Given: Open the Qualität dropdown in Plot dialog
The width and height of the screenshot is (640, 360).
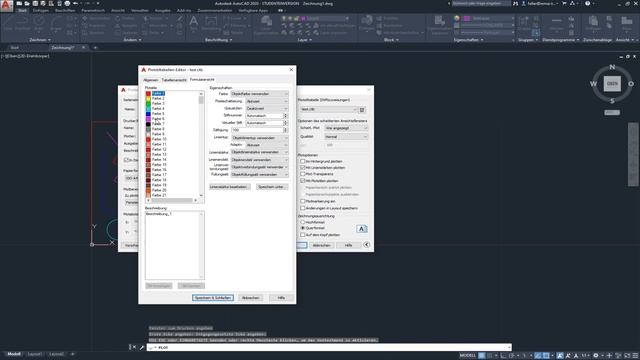Looking at the screenshot, I should (346, 137).
